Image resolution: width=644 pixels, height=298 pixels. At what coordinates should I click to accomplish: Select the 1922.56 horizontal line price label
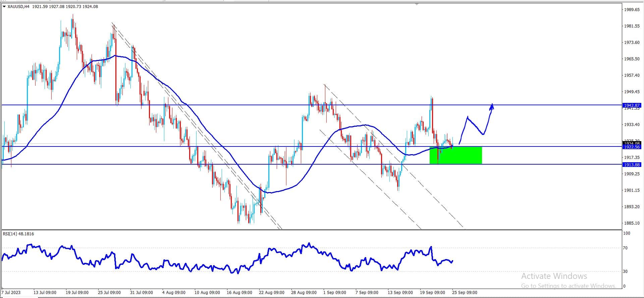click(632, 147)
